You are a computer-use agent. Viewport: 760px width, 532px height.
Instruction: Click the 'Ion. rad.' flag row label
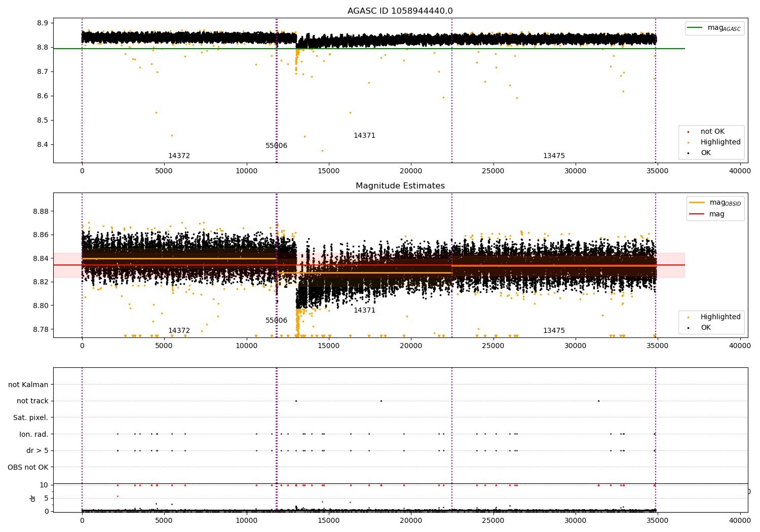click(x=34, y=434)
